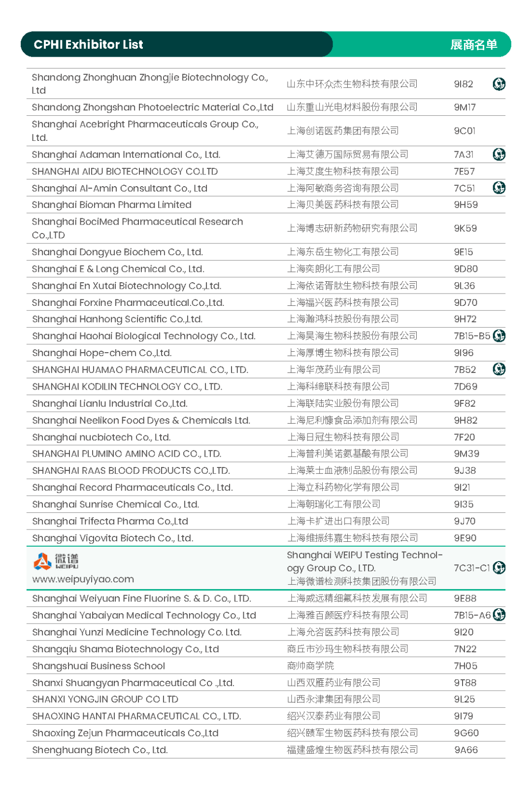Click booth number 9C01
532x798 pixels.
[x=465, y=131]
